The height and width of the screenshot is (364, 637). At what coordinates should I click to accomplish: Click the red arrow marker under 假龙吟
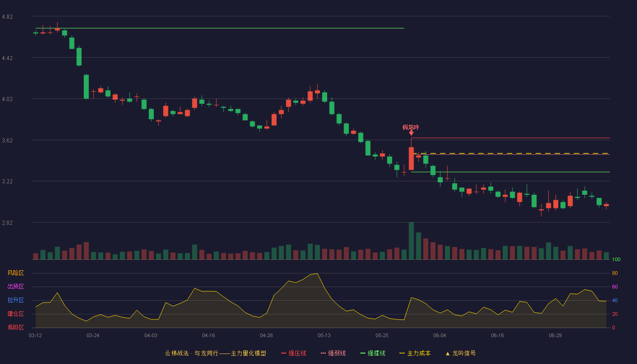(411, 133)
